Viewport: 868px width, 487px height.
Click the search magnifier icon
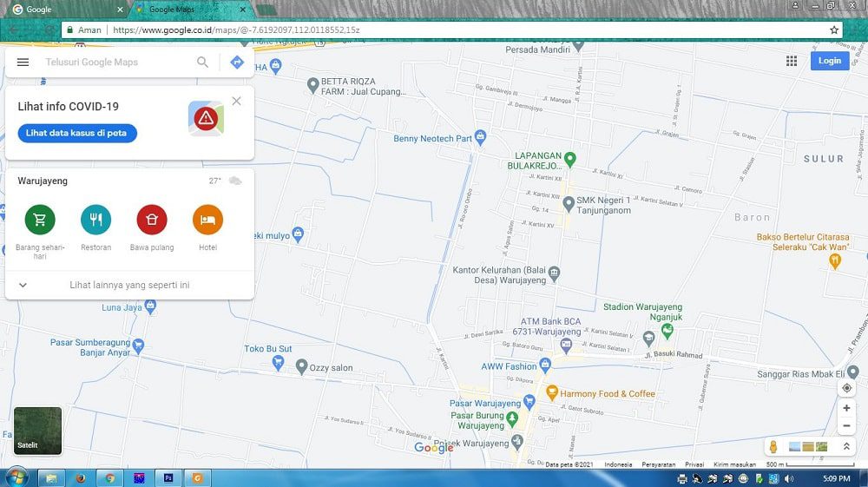coord(202,62)
